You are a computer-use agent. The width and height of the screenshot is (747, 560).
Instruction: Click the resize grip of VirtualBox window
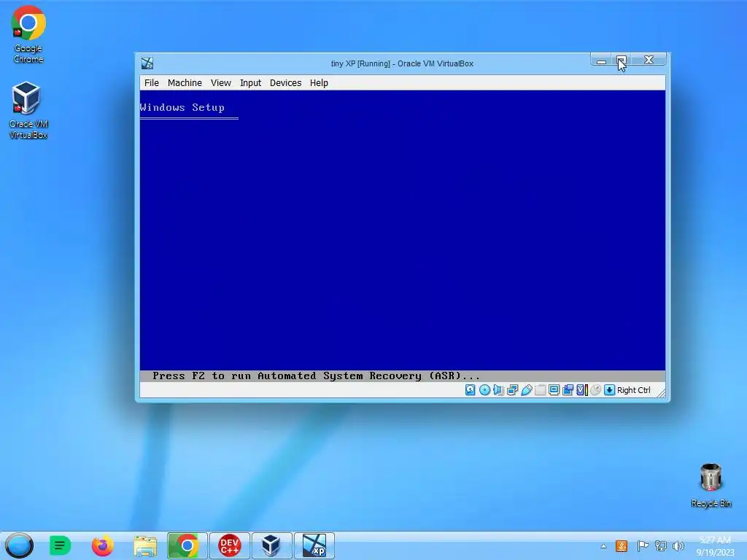click(x=661, y=392)
